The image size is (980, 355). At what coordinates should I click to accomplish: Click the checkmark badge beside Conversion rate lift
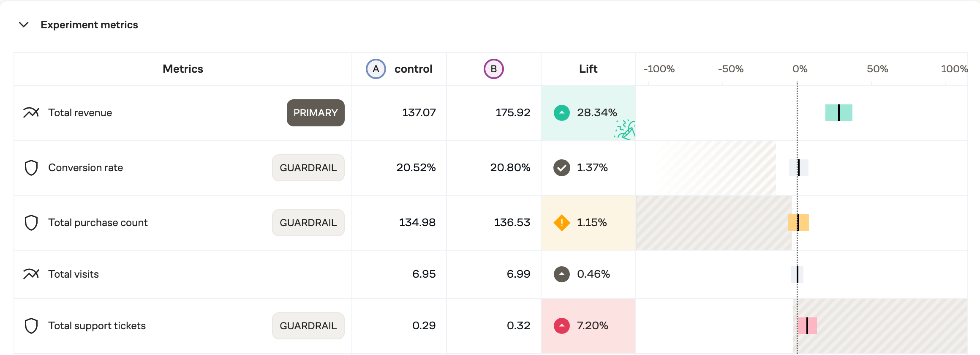point(561,168)
